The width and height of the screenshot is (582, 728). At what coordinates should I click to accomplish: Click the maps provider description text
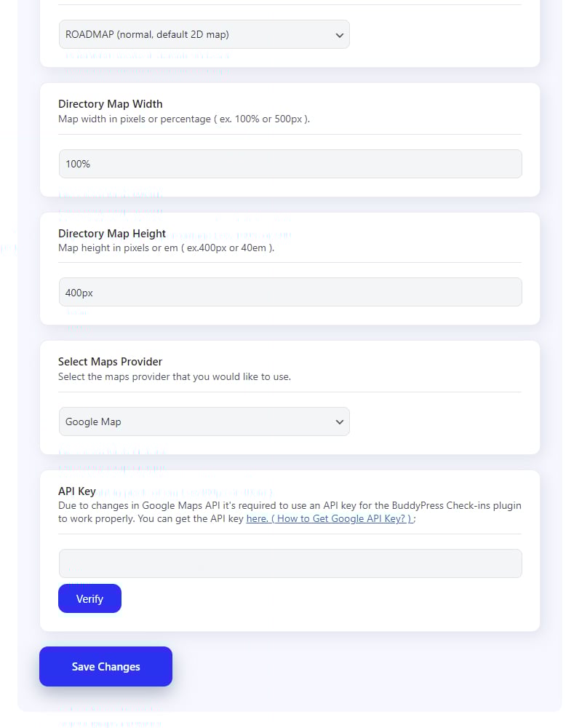point(174,376)
